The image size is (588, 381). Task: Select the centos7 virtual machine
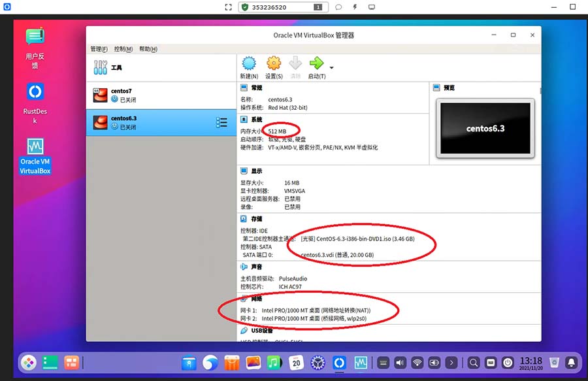[161, 95]
